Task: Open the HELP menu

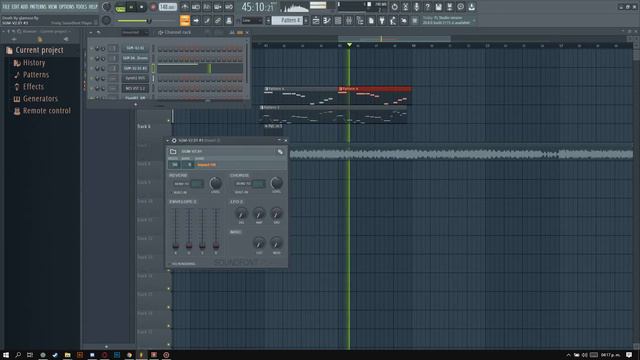Action: tap(93, 7)
